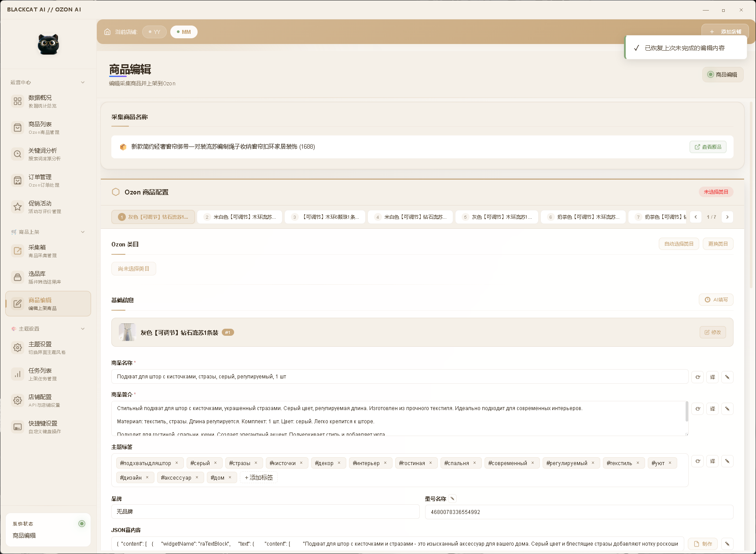Image resolution: width=756 pixels, height=554 pixels.
Task: Select variant tab 4 米白色 钻石流苏
Action: pos(410,217)
